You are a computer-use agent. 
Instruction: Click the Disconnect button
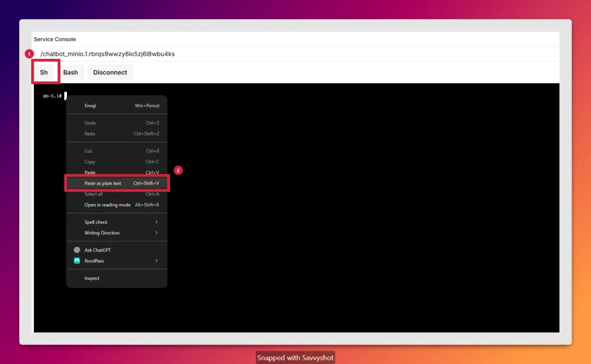click(x=110, y=72)
